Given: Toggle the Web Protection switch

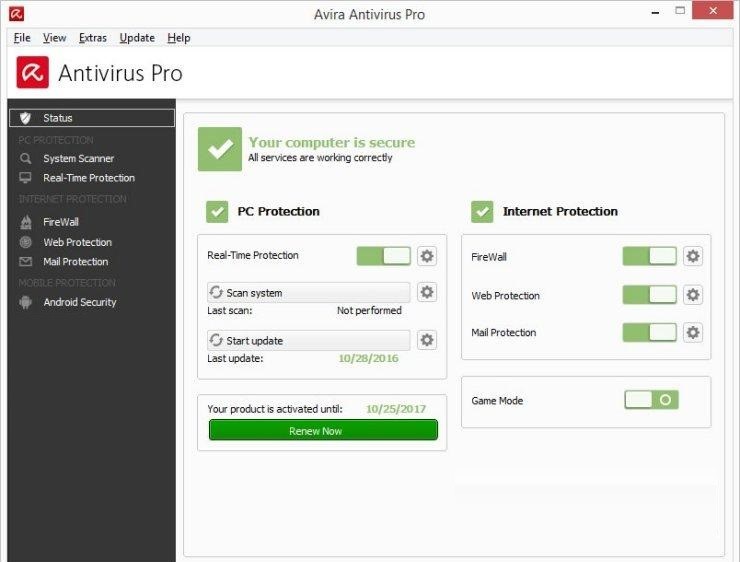Looking at the screenshot, I should (x=649, y=295).
